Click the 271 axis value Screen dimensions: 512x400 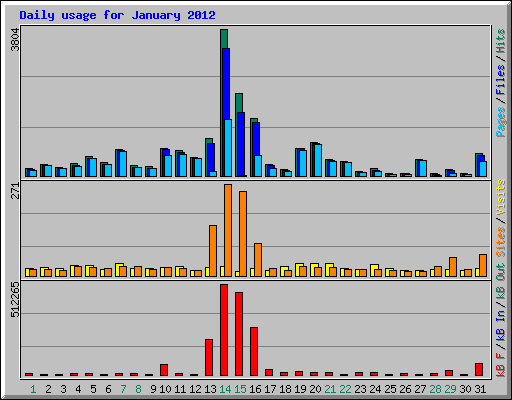click(x=15, y=190)
